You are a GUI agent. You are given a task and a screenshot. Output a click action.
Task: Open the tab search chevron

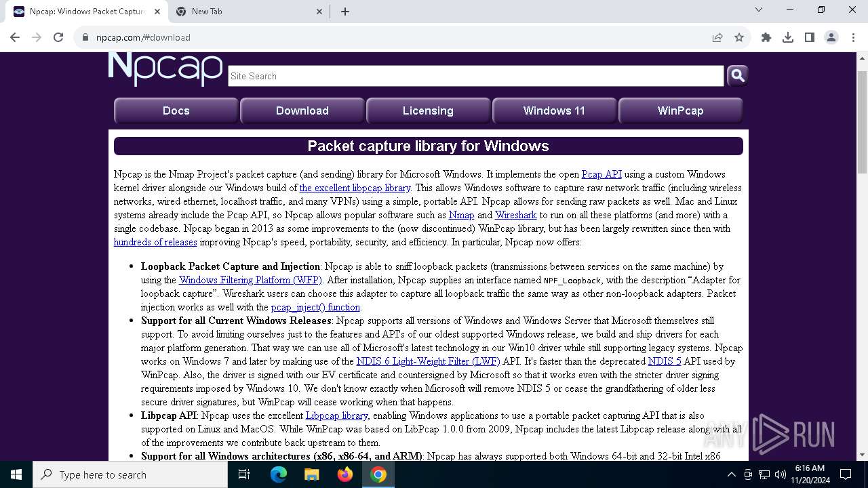tap(759, 9)
